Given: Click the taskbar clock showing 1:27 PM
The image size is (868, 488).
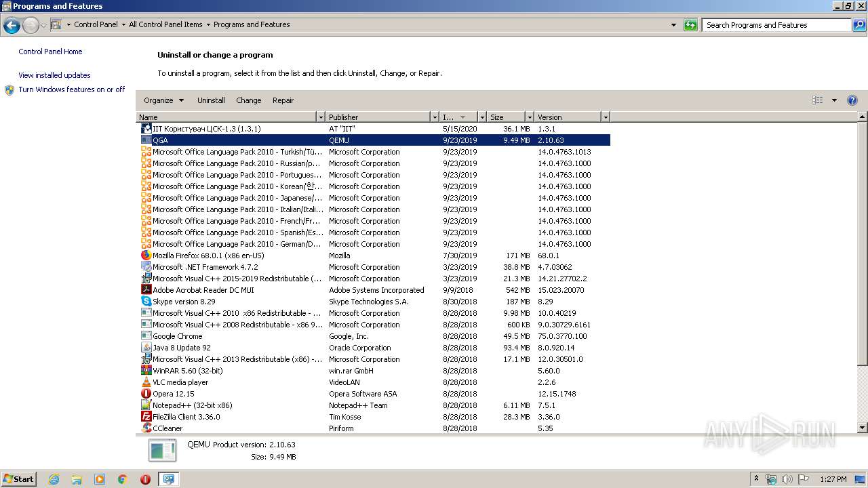Looking at the screenshot, I should pos(833,479).
